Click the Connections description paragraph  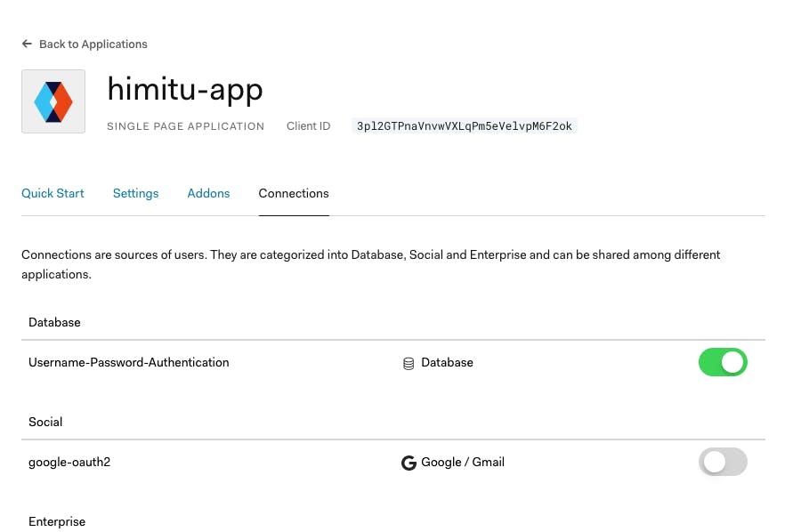[371, 264]
